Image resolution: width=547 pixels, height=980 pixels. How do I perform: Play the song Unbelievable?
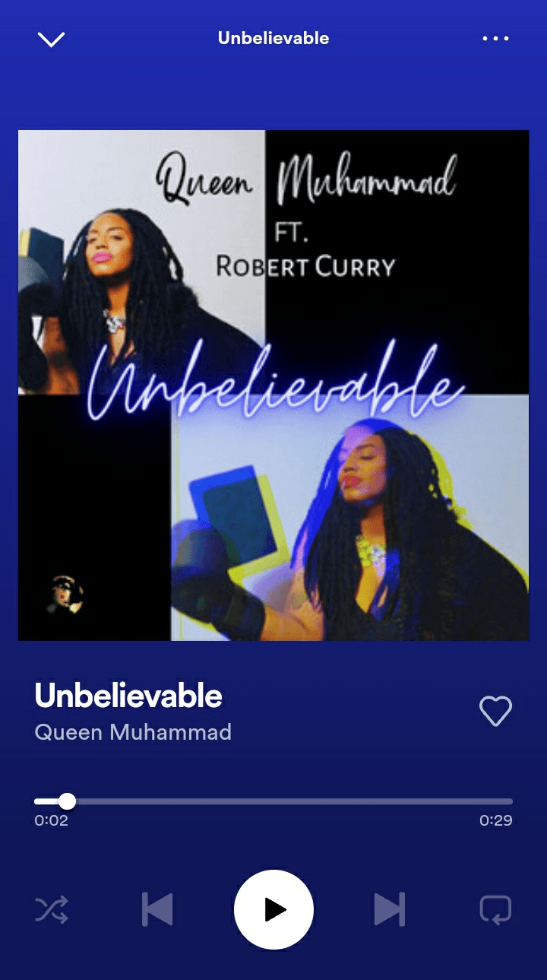coord(273,909)
